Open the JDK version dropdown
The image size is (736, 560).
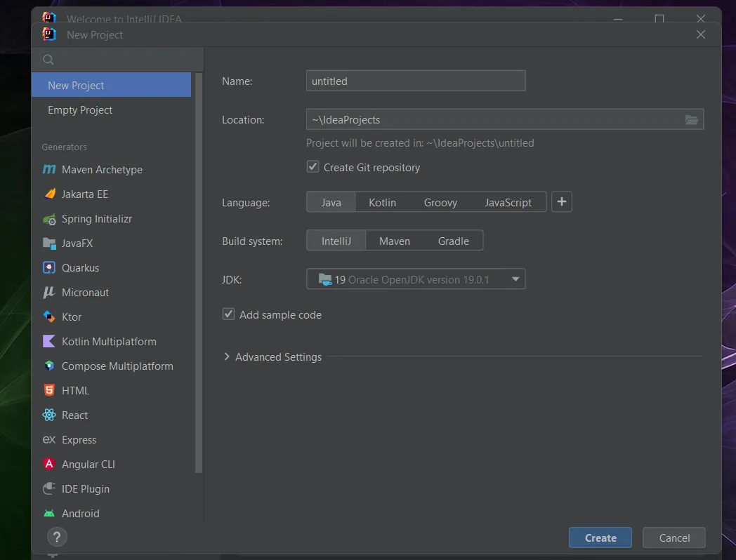click(x=515, y=279)
